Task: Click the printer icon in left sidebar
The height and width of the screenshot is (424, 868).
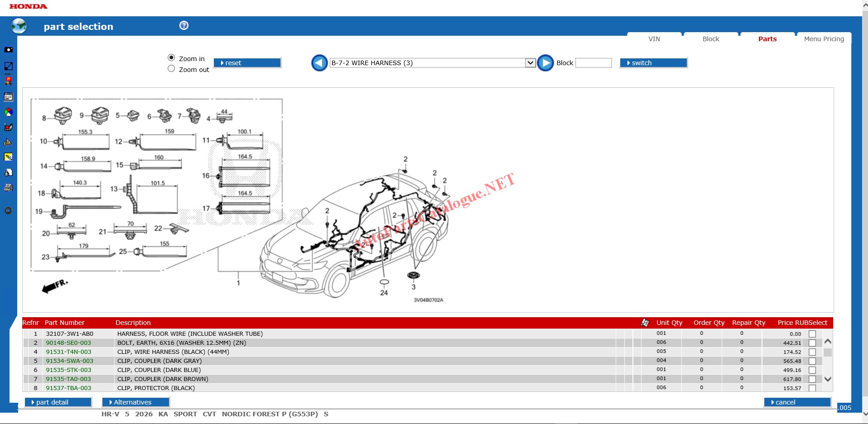Action: tap(8, 188)
